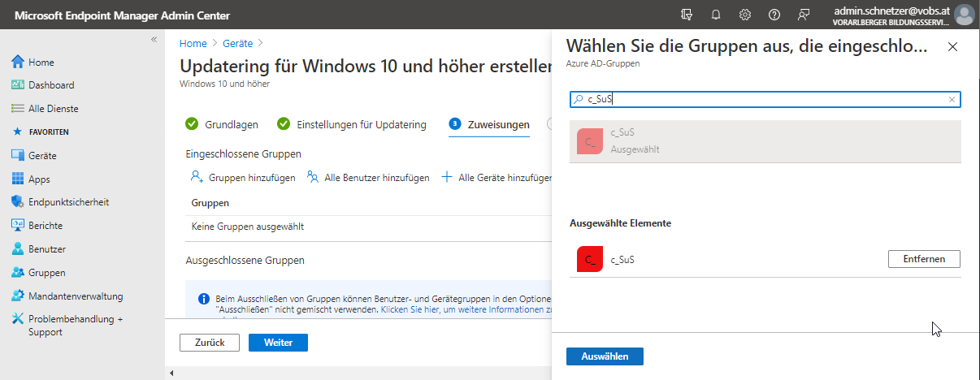Open the help question mark icon
Image resolution: width=980 pixels, height=380 pixels.
[x=774, y=15]
